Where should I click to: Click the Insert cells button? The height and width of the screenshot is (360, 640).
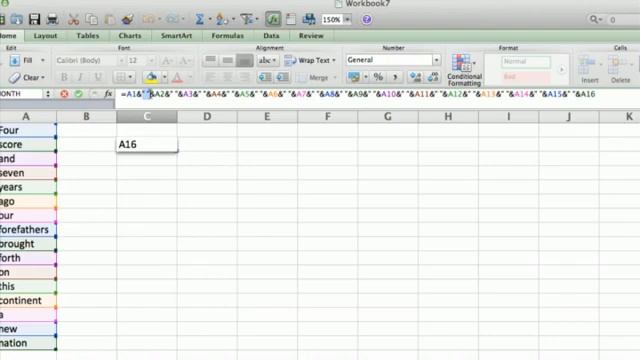tap(589, 69)
